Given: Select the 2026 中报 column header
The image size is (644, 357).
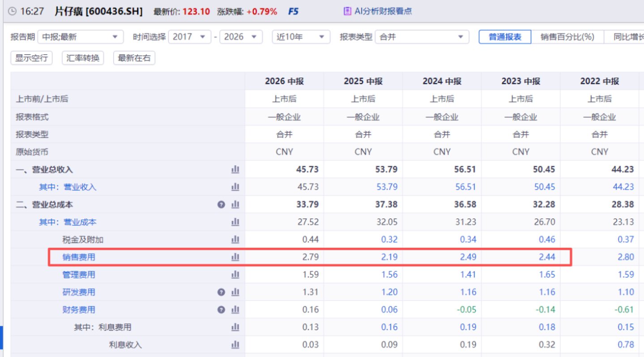Looking at the screenshot, I should tap(285, 81).
